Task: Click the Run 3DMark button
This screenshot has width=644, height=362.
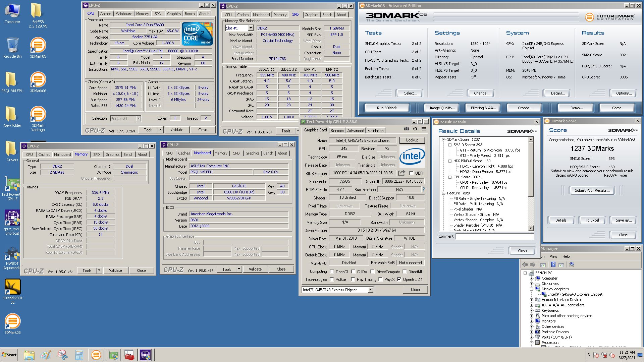Action: (387, 108)
